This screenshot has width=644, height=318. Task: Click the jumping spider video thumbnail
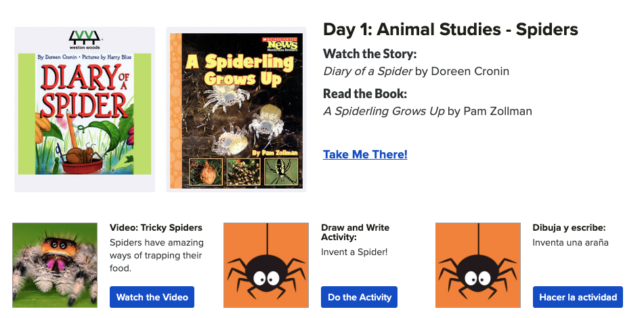pyautogui.click(x=55, y=265)
